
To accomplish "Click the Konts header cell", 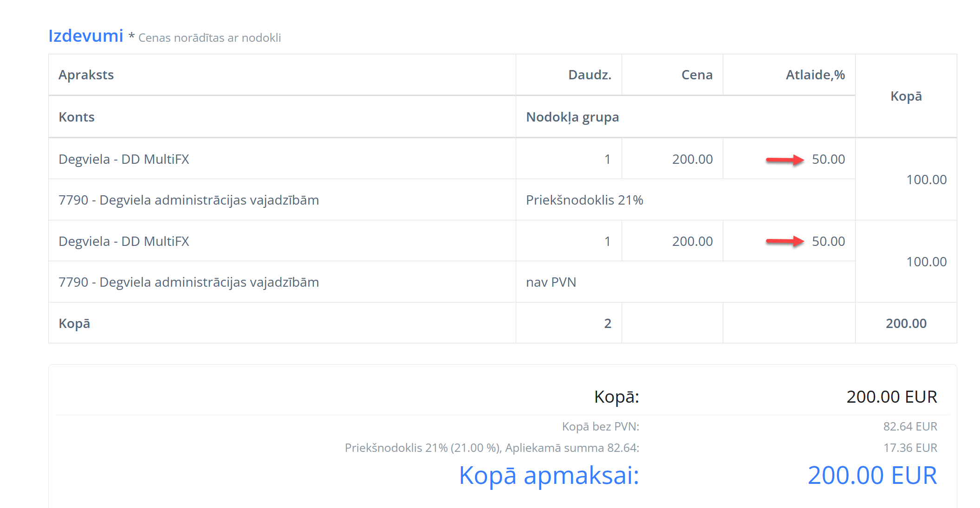I will (77, 117).
